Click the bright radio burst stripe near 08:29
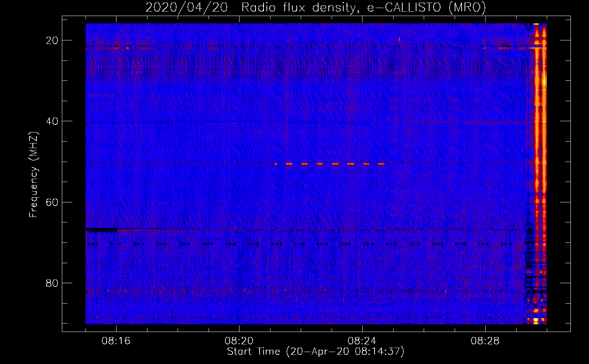The height and width of the screenshot is (364, 589). point(540,174)
